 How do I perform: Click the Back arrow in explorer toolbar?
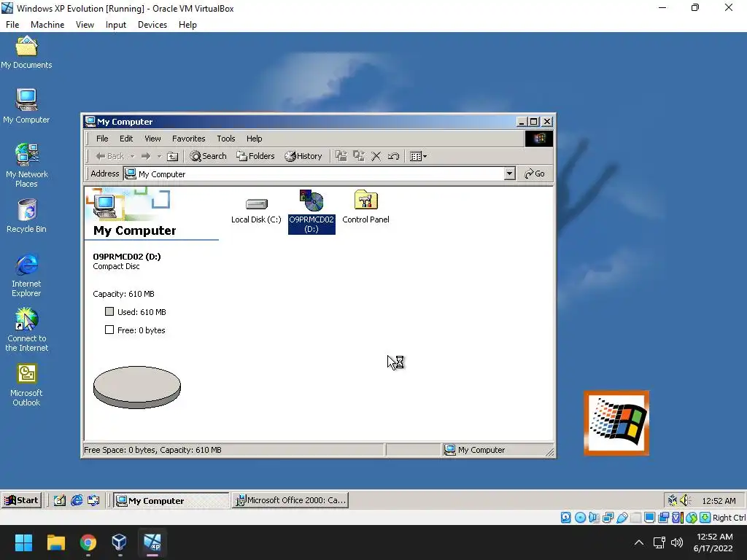coord(109,156)
